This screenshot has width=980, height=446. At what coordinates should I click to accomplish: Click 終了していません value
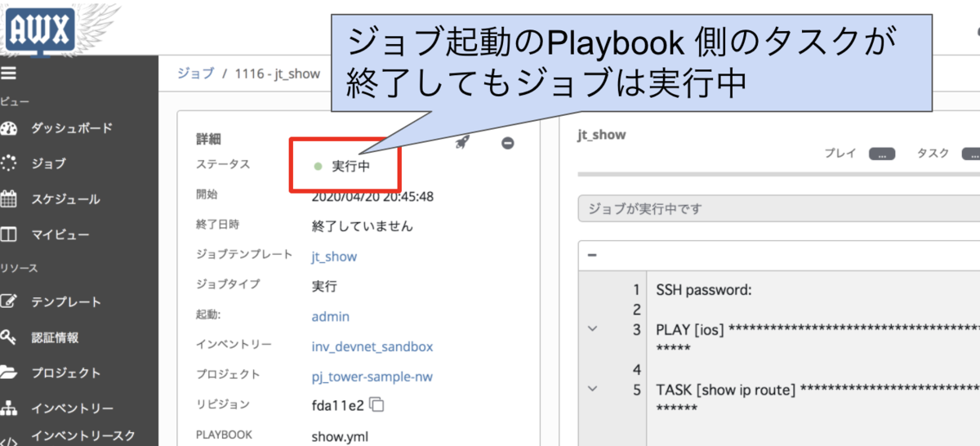[362, 226]
